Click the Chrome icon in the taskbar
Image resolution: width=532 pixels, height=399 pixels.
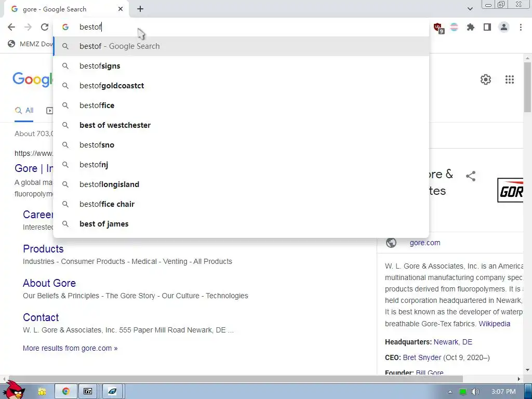pos(66,392)
